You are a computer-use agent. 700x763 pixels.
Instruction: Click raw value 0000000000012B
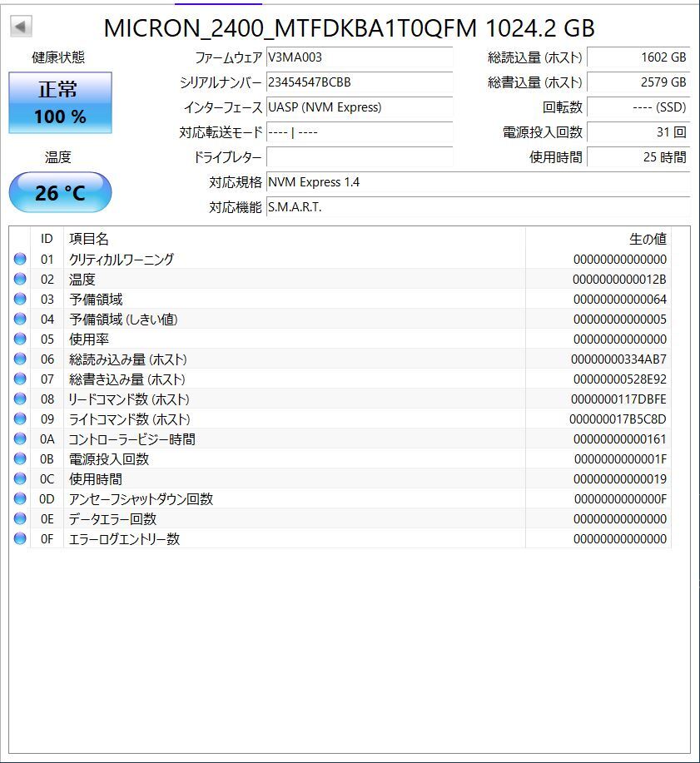pos(619,280)
